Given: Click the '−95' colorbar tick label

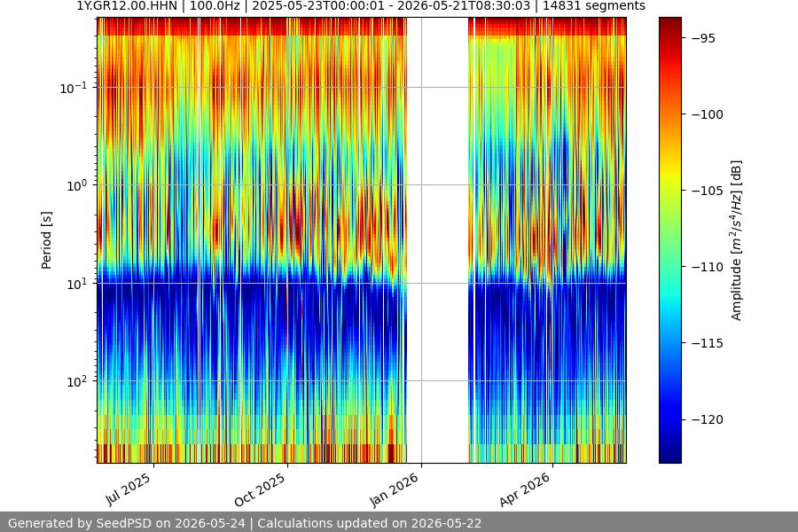Looking at the screenshot, I should (704, 38).
